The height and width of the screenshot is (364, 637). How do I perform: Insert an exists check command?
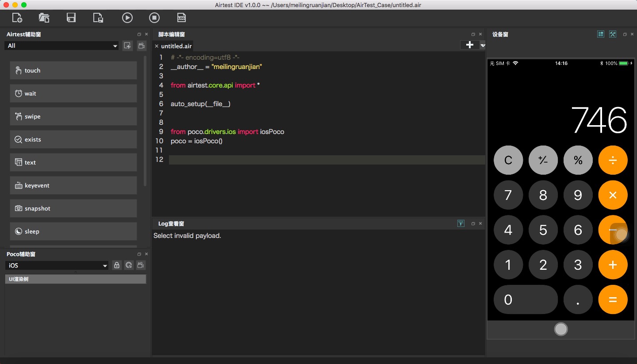point(73,139)
